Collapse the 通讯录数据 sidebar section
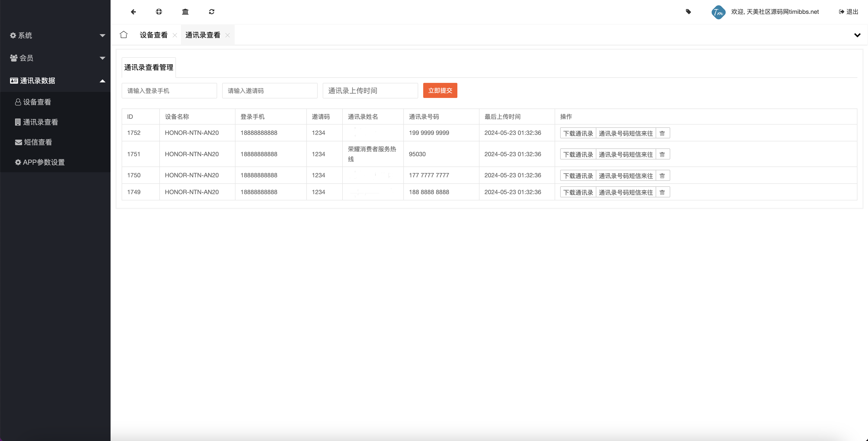Viewport: 868px width, 441px height. (x=37, y=81)
